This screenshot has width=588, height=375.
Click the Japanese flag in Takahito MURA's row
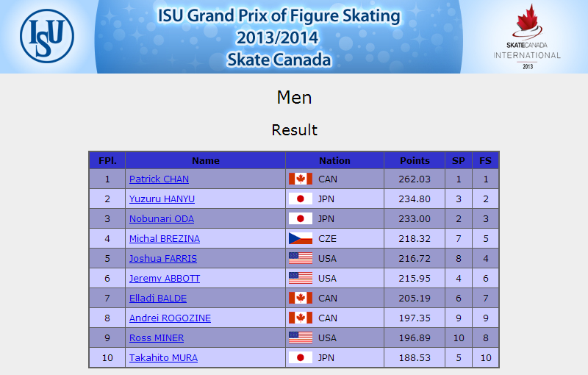(x=301, y=358)
